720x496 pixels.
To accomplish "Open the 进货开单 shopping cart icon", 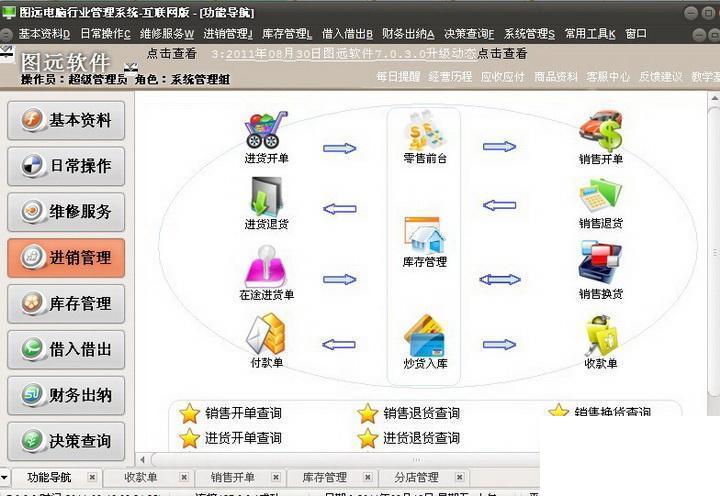I will tap(266, 130).
